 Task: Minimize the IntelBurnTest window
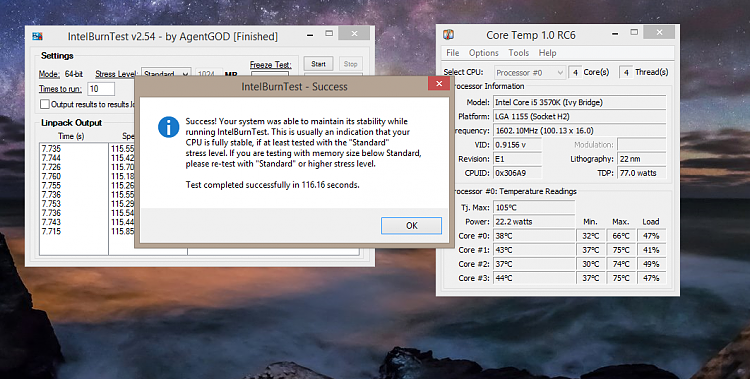click(x=310, y=34)
